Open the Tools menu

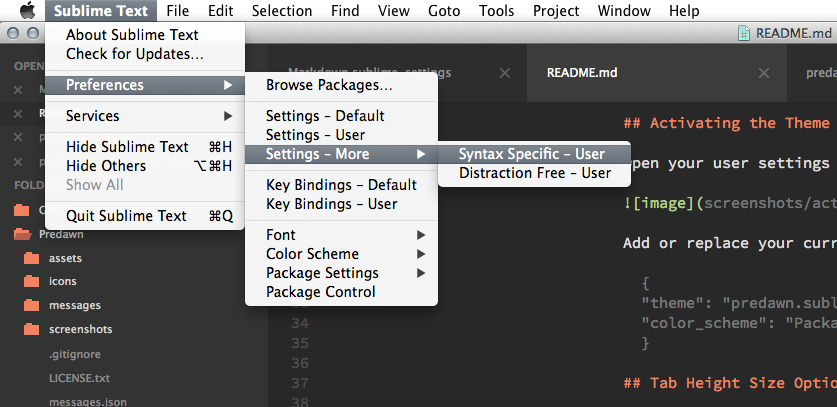tap(496, 11)
